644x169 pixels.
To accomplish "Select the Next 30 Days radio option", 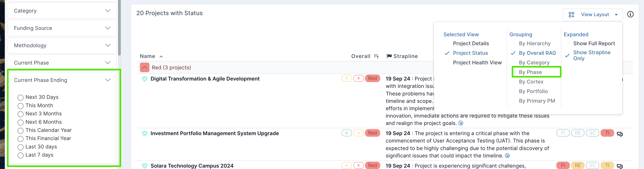I will click(21, 97).
